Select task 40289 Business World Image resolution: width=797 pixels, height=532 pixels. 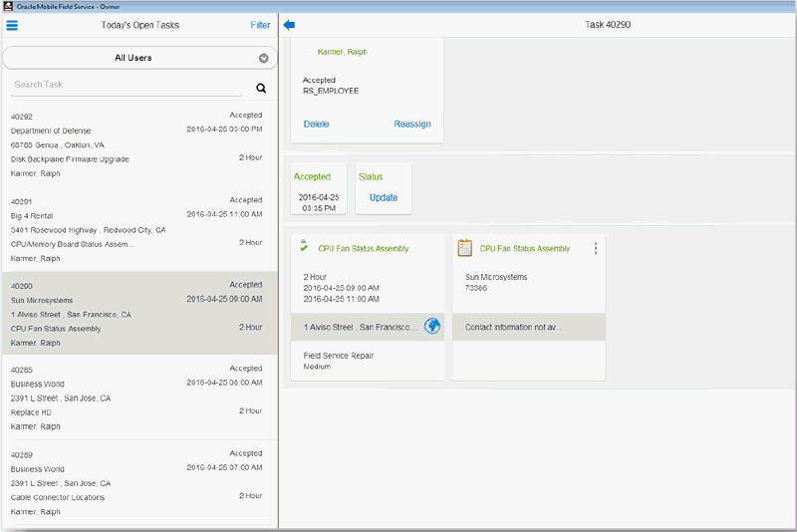tap(139, 482)
